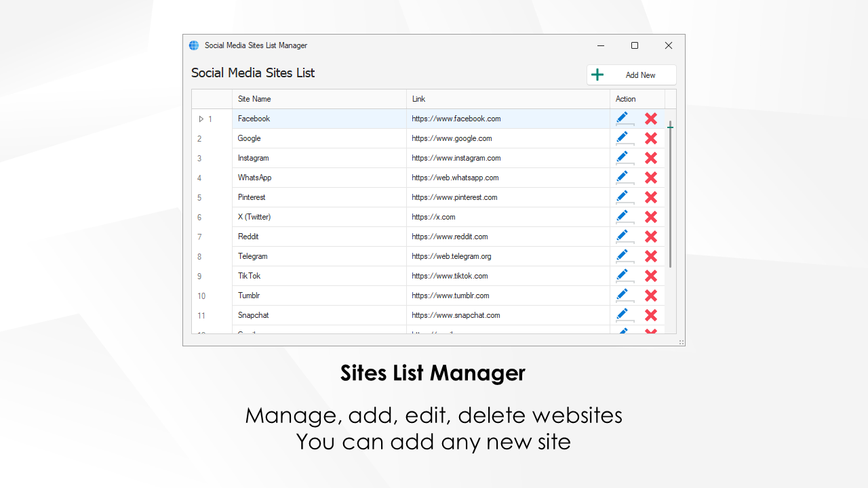Edit the Snapchat entry

pos(623,315)
